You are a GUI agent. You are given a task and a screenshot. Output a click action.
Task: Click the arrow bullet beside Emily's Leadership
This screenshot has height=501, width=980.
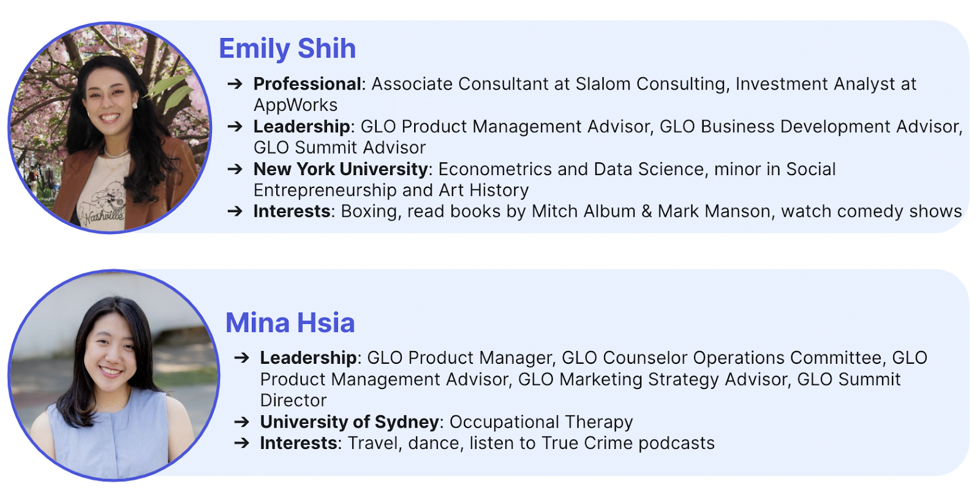pyautogui.click(x=235, y=127)
